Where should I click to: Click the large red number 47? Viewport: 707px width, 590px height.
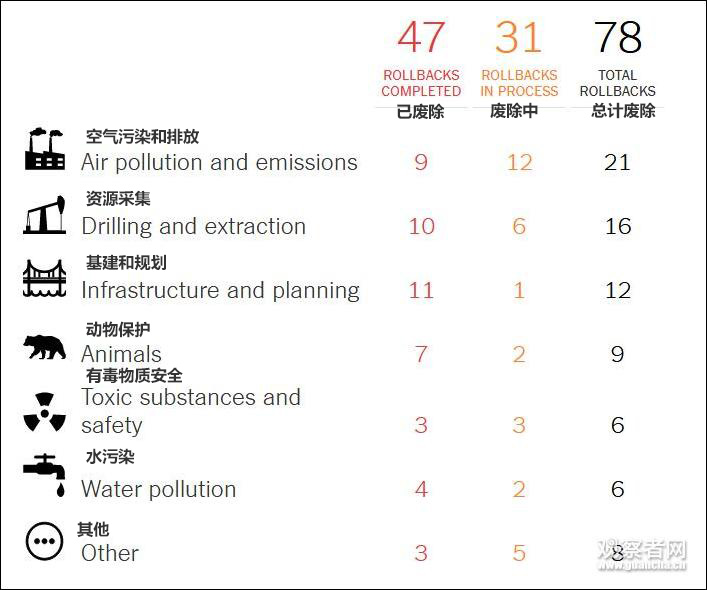421,38
